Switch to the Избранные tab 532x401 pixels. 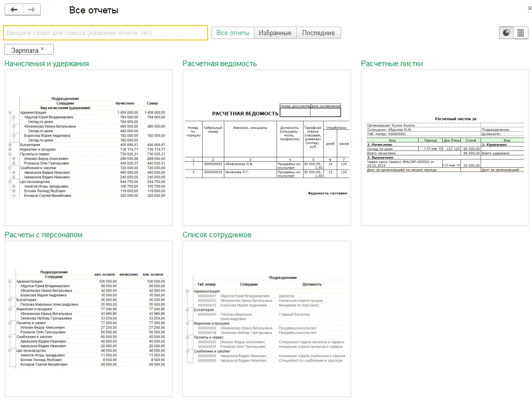tap(276, 33)
